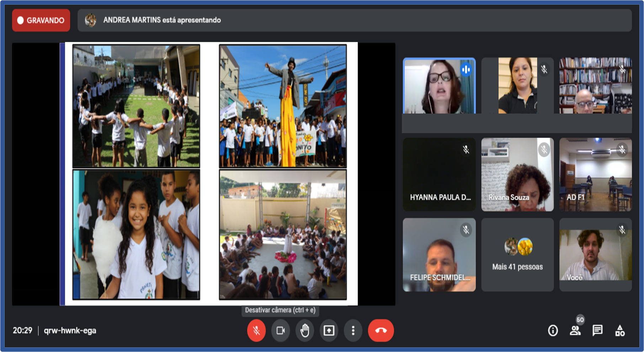Image resolution: width=644 pixels, height=352 pixels.
Task: Select FELIPE SCHMIDEL video tile
Action: (439, 255)
